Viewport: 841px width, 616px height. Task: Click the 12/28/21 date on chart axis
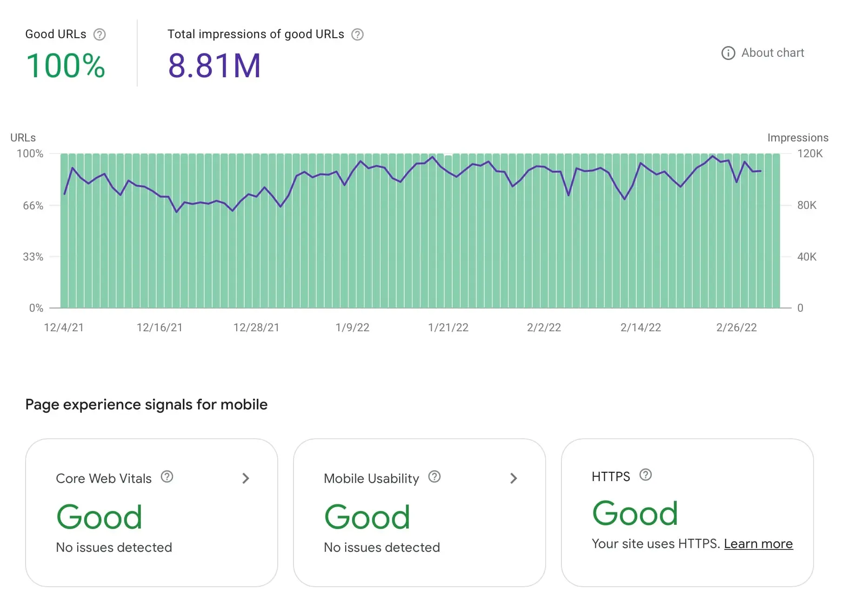point(256,328)
